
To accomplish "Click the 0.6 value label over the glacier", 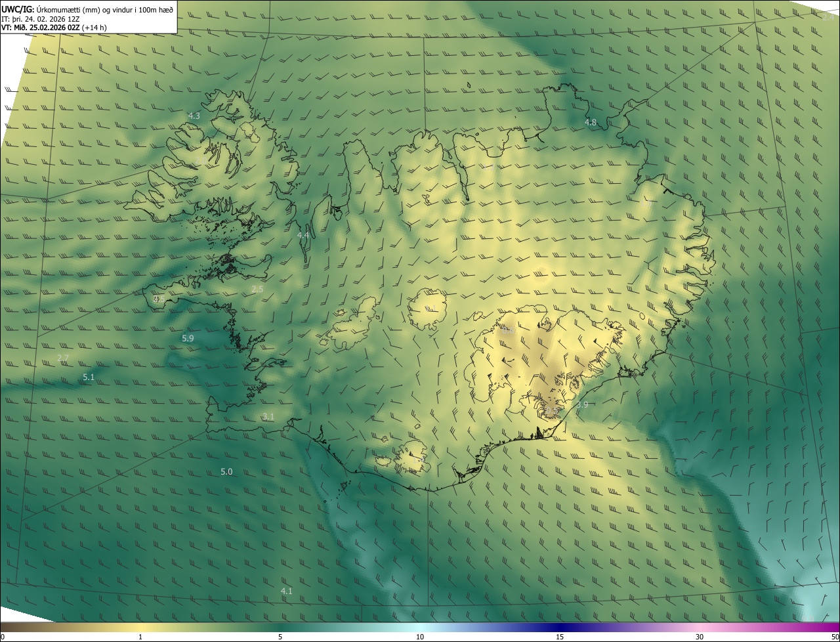I will [508, 330].
